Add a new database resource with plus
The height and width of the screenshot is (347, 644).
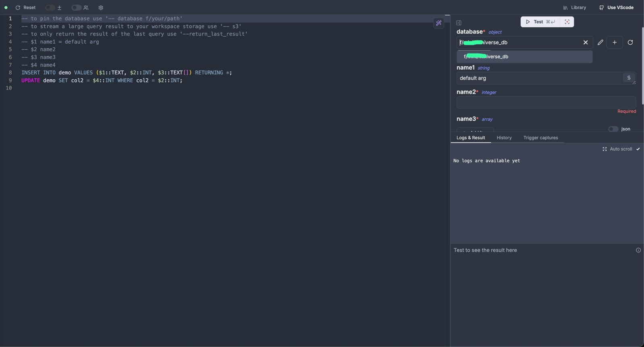[x=615, y=42]
